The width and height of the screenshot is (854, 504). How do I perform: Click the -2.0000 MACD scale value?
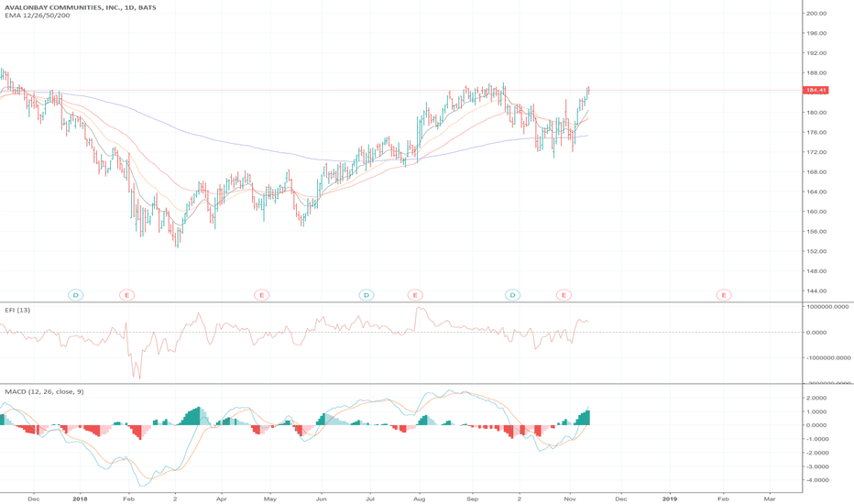(818, 453)
